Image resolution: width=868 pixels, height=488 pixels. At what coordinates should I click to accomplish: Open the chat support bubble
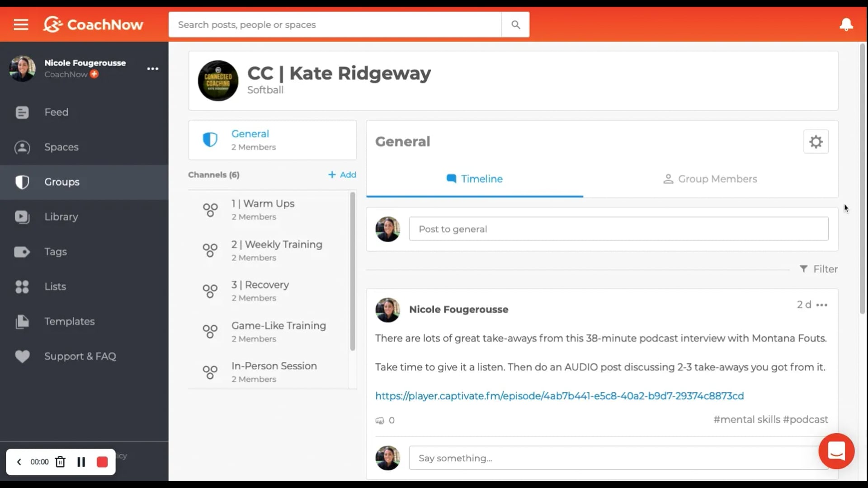click(836, 451)
